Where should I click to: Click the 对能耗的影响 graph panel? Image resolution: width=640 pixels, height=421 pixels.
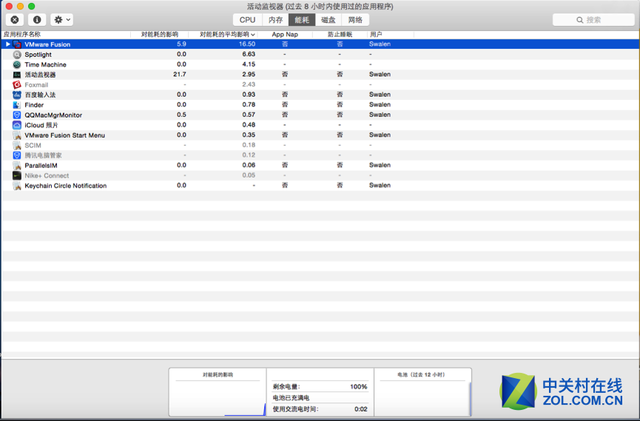[218, 392]
